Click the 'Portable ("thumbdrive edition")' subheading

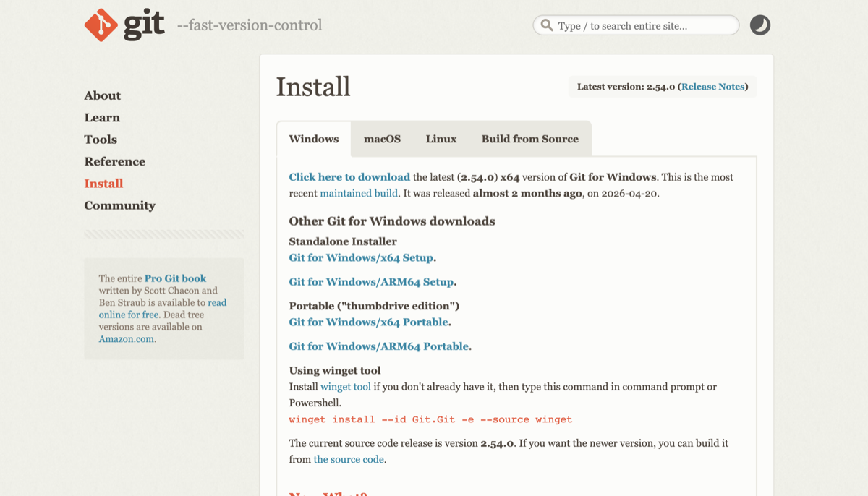tap(374, 306)
